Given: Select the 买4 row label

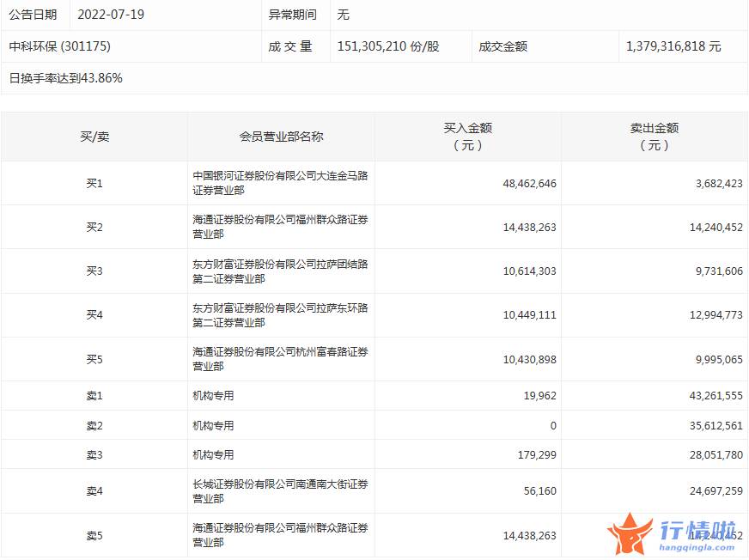Looking at the screenshot, I should (x=94, y=315).
